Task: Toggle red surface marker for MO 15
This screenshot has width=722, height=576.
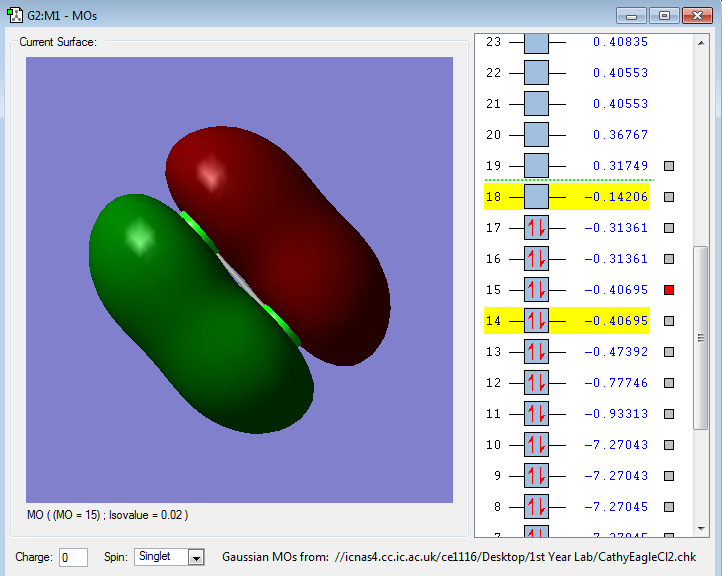Action: 669,290
